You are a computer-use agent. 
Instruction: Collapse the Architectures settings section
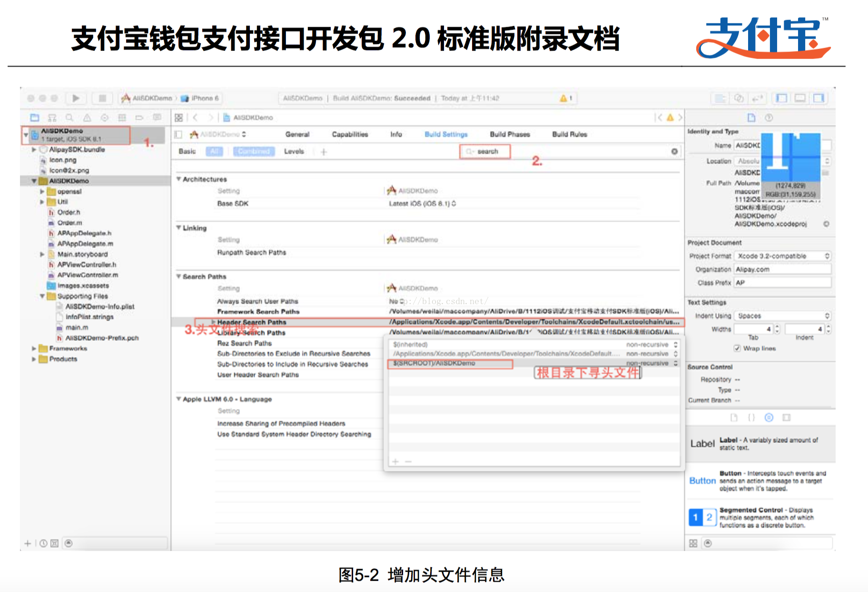pos(179,179)
